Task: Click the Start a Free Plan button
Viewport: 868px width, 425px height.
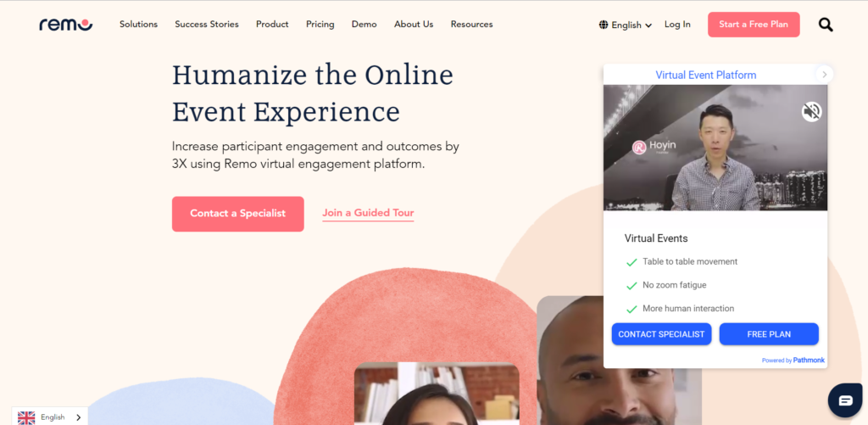Action: pos(754,25)
